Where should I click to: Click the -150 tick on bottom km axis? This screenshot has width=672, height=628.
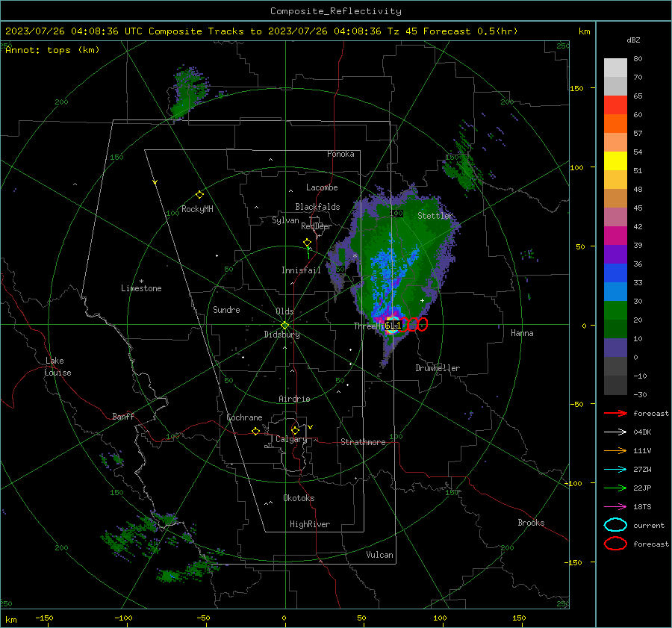pyautogui.click(x=44, y=618)
